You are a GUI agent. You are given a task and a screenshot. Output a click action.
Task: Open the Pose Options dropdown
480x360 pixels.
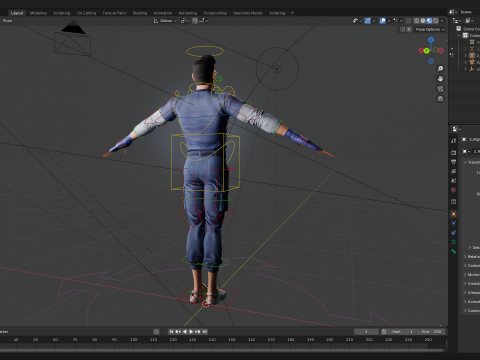pyautogui.click(x=430, y=29)
